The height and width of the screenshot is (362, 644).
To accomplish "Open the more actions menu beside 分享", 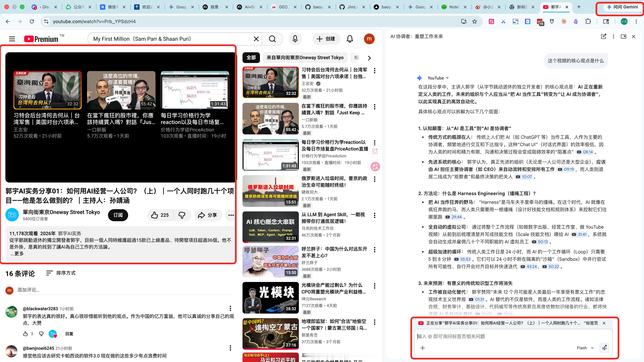I will coord(230,215).
